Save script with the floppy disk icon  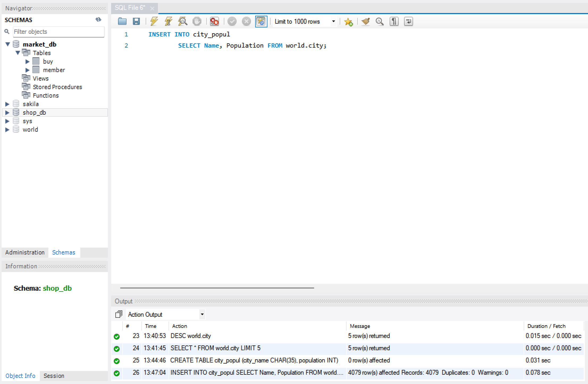pyautogui.click(x=136, y=21)
